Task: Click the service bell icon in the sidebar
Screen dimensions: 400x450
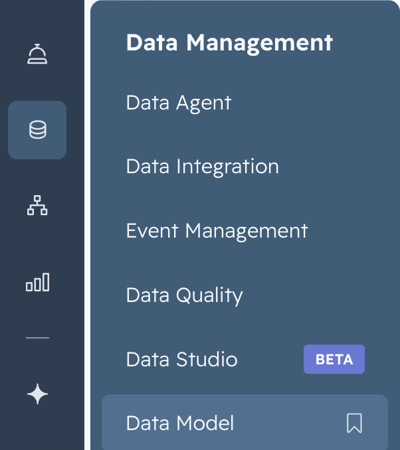Action: (37, 54)
